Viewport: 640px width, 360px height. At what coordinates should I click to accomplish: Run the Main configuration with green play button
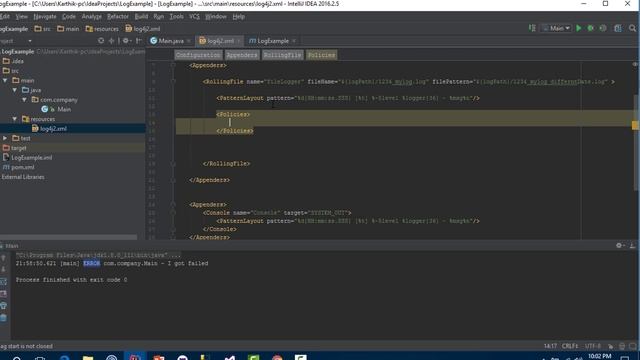click(578, 28)
